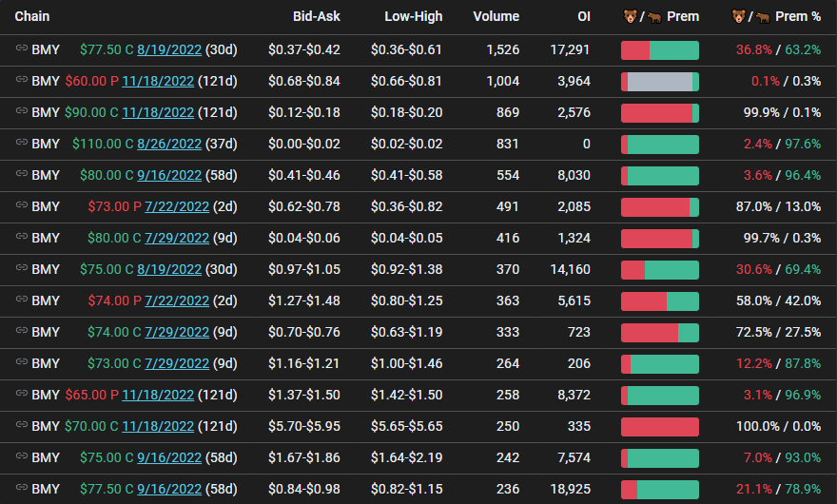Click link icon for BMY $73.00 P 7/22/2022 row

21,205
